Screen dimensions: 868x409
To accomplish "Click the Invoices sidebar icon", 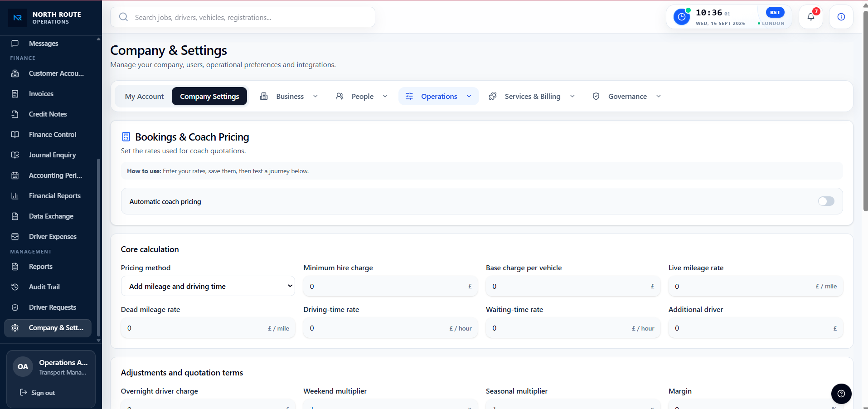I will click(x=15, y=94).
